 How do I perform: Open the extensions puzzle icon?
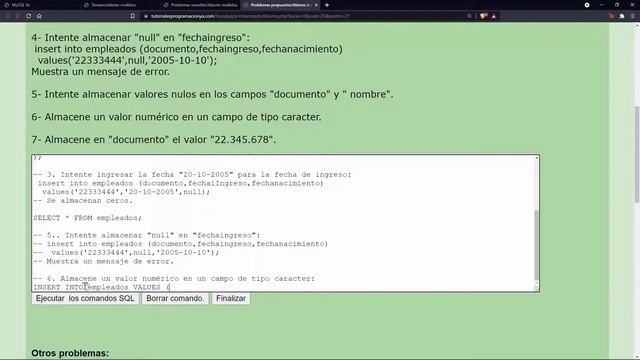(622, 16)
